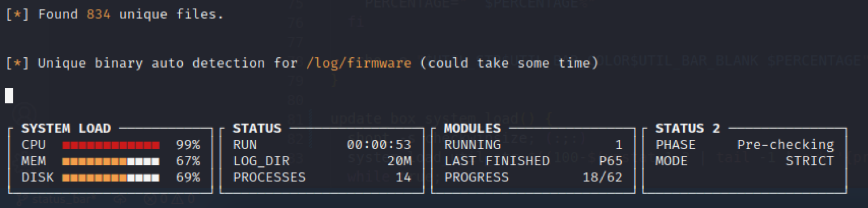
Task: Click the /log/firmware path text
Action: (x=358, y=63)
